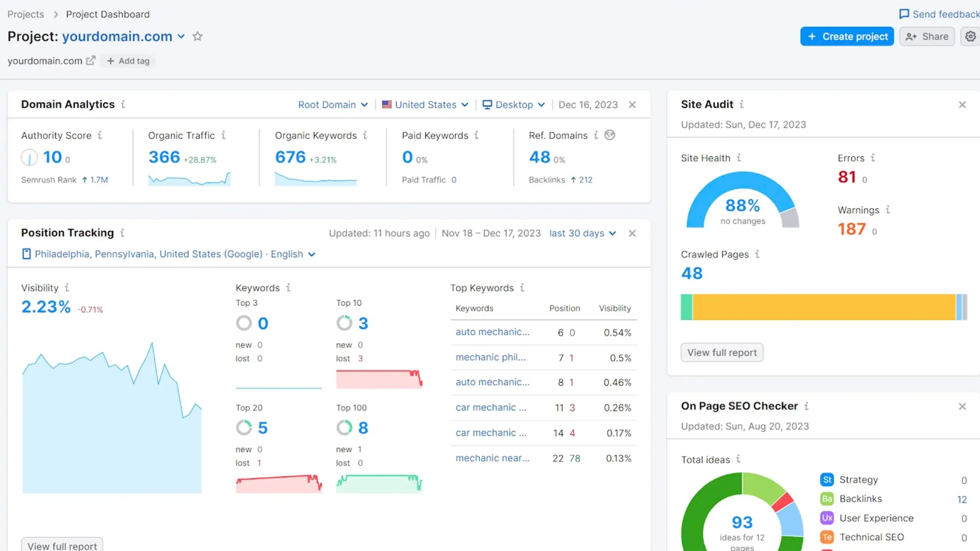Show info icon next to Errors
The height and width of the screenshot is (551, 980).
[873, 158]
